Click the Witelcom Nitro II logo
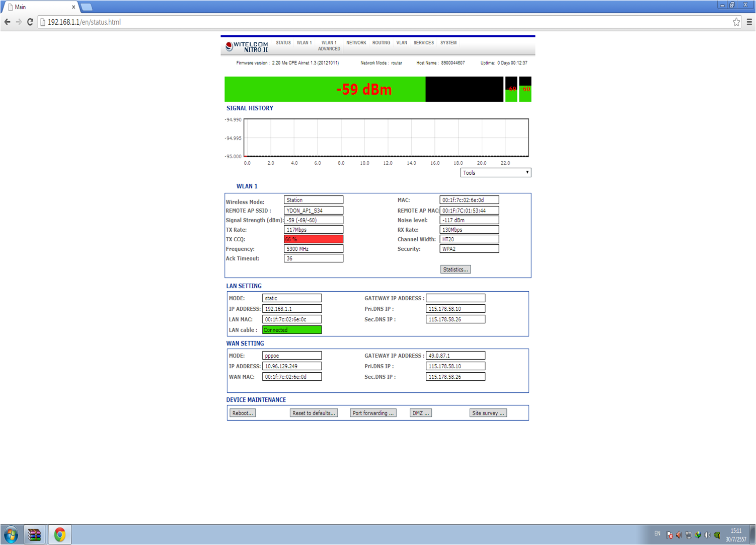The image size is (756, 545). 247,47
